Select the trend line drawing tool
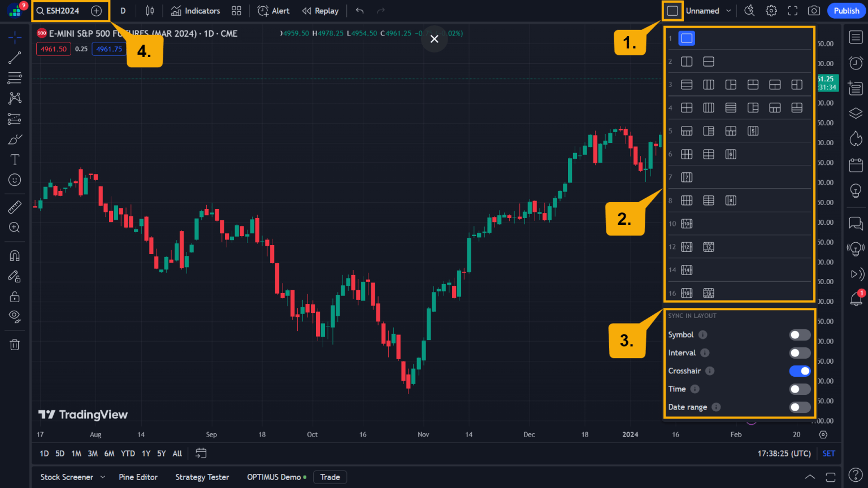This screenshot has width=868, height=488. [15, 56]
